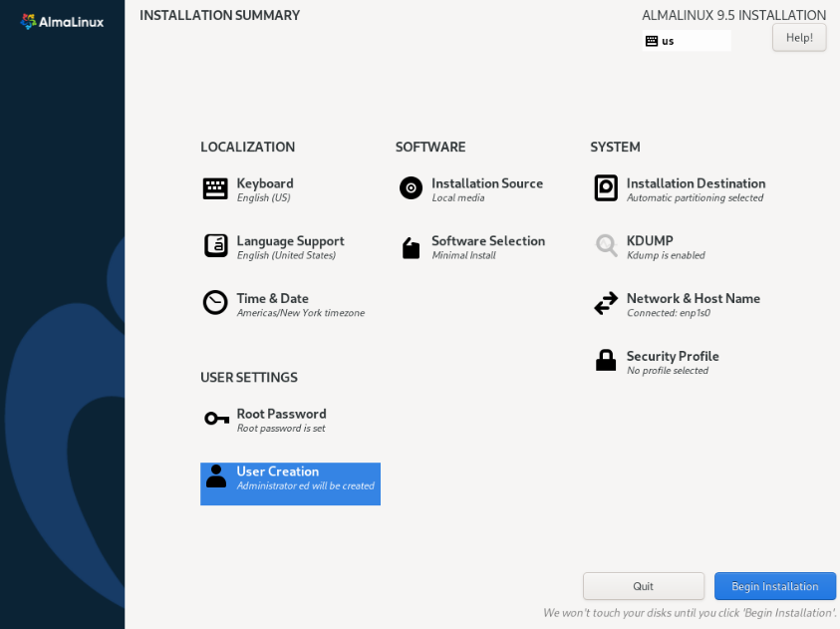Click 'Automatic partitioning selected' text
The width and height of the screenshot is (840, 629).
tap(695, 197)
